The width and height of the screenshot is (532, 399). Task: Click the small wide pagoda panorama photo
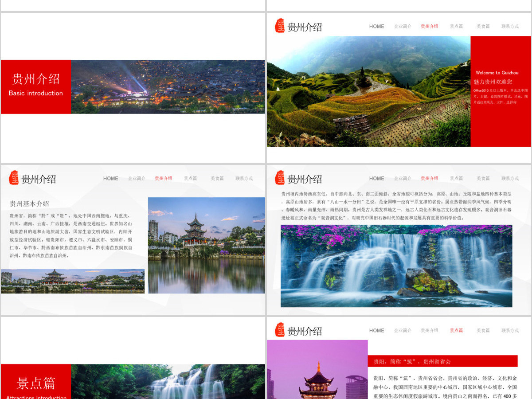[73, 281]
